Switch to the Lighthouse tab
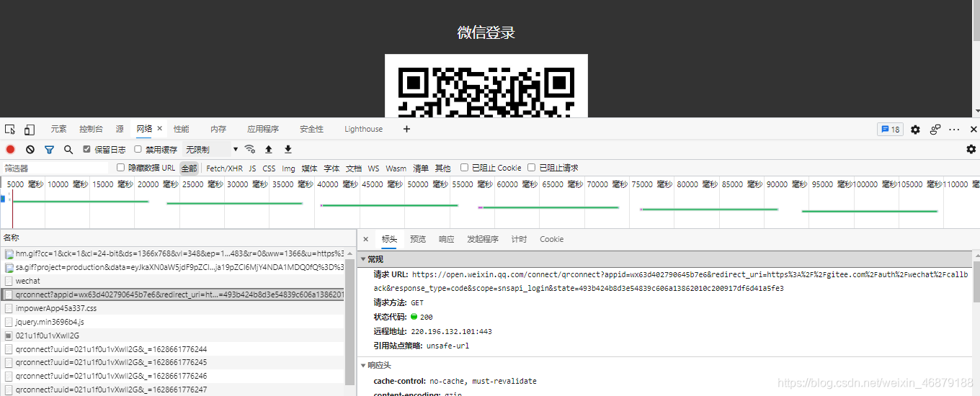980x396 pixels. pyautogui.click(x=363, y=130)
